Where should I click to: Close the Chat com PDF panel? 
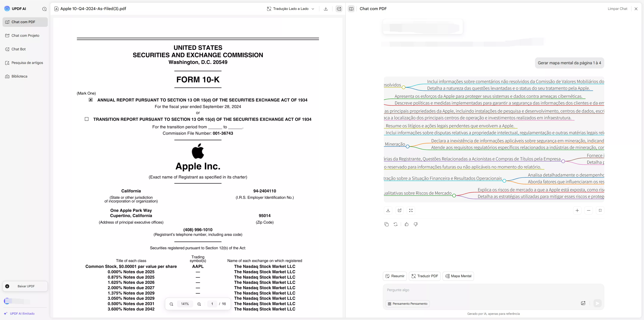pyautogui.click(x=636, y=9)
